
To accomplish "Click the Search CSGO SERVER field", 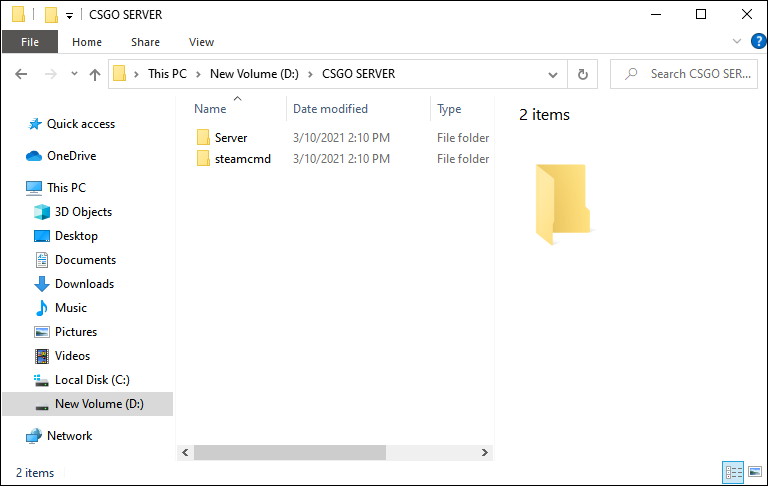I will coord(684,74).
